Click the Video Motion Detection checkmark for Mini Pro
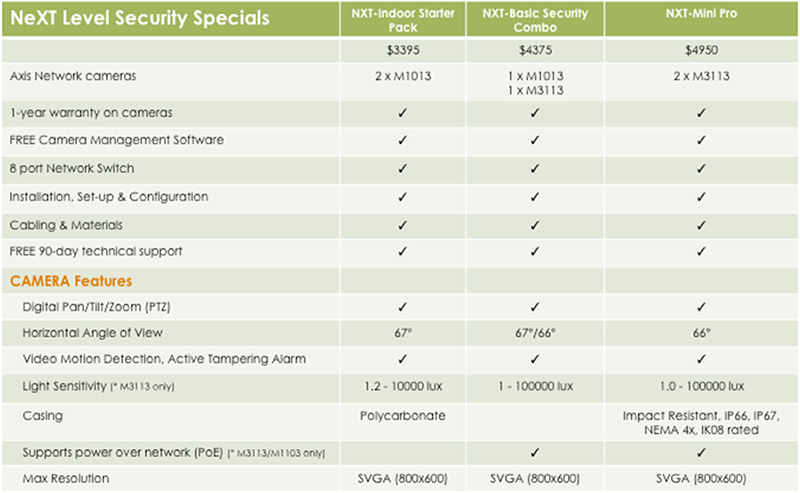 701,359
